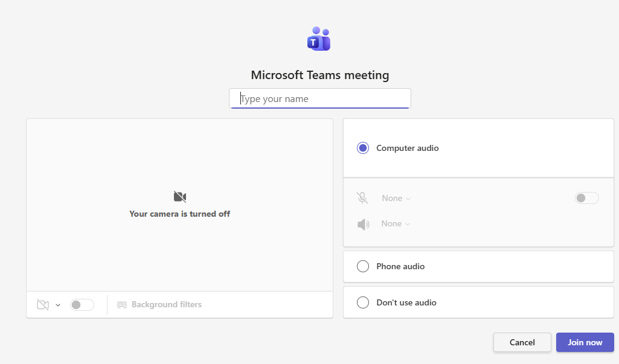Select the Computer audio radio button

(x=363, y=148)
